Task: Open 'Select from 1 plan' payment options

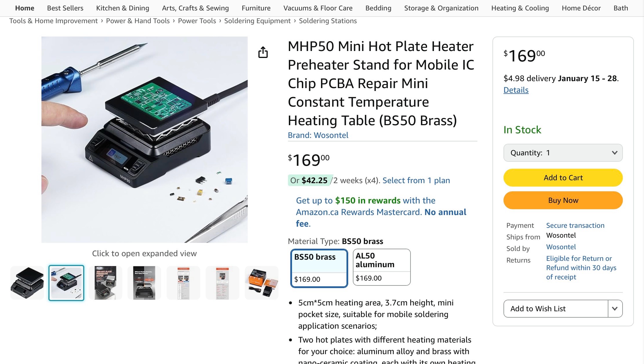Action: (416, 180)
